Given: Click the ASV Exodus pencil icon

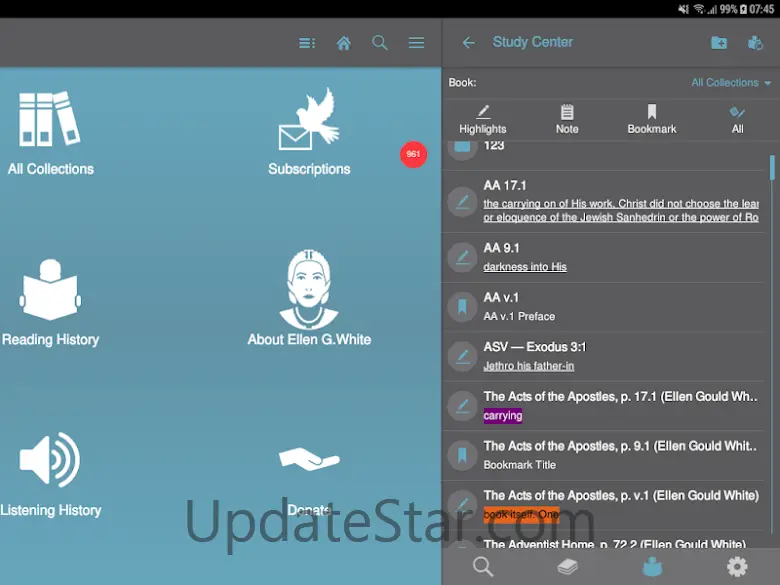Looking at the screenshot, I should click(x=462, y=357).
